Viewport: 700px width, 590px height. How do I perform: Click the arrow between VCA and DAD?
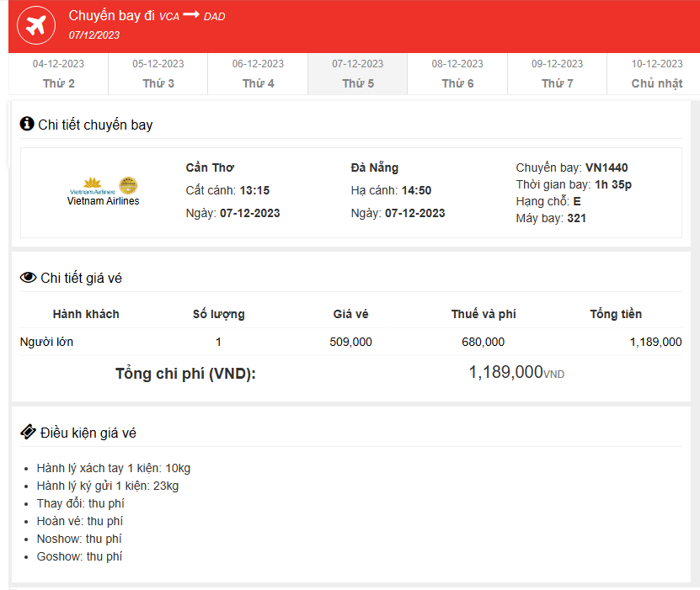(x=191, y=14)
